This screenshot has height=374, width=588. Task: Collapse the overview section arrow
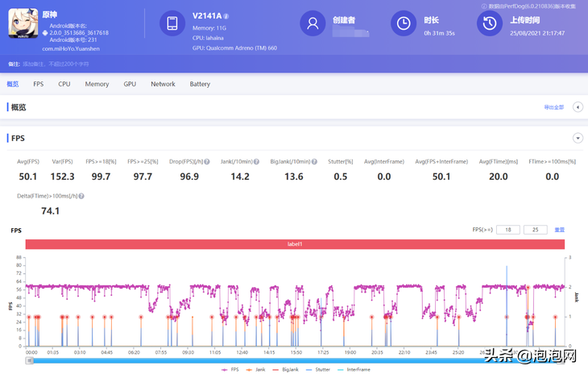(x=578, y=107)
